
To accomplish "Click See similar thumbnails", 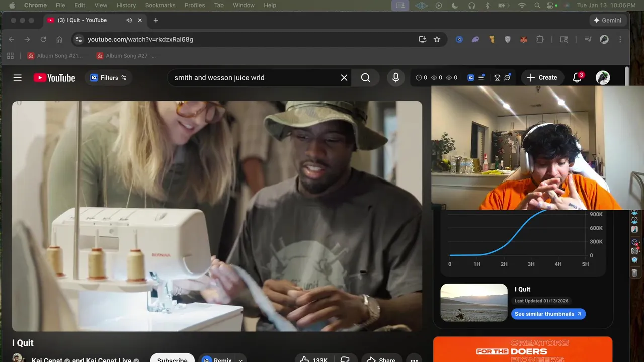I will pos(548,314).
